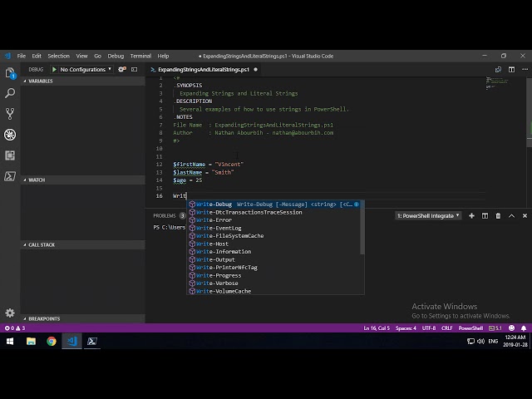
Task: Click PowerShell version 5.1 indicator
Action: (x=495, y=328)
